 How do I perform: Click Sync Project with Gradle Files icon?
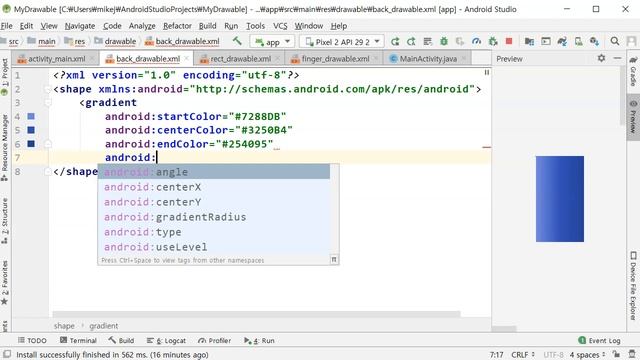click(562, 41)
